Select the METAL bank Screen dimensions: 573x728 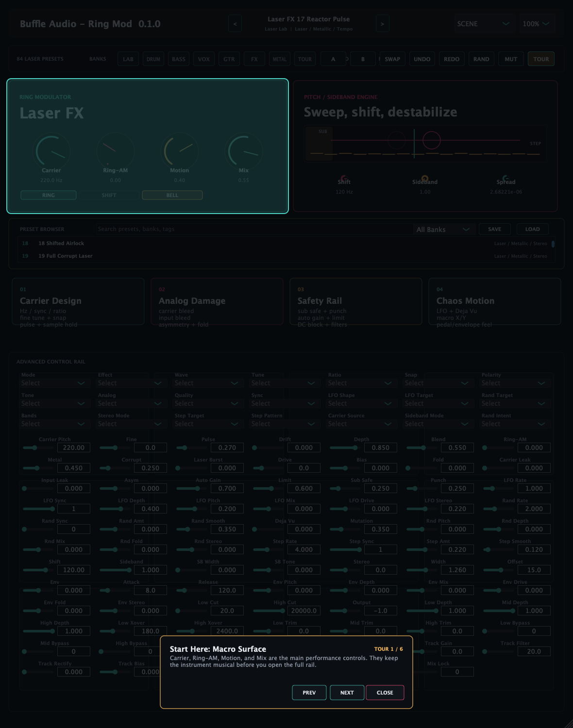[x=280, y=59]
